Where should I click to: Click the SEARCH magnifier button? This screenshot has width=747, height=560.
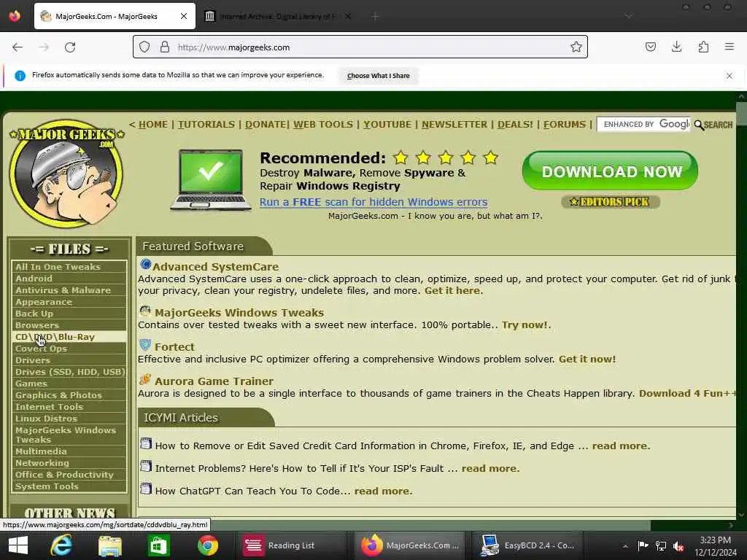point(713,125)
